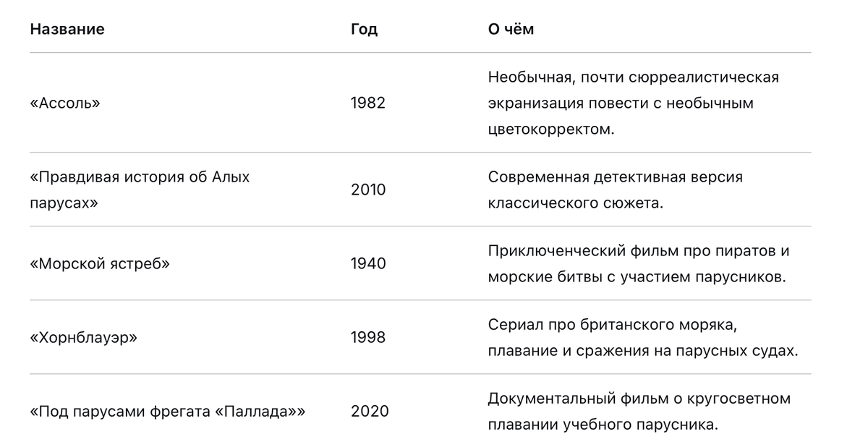Click the «О чём» column header

511,30
